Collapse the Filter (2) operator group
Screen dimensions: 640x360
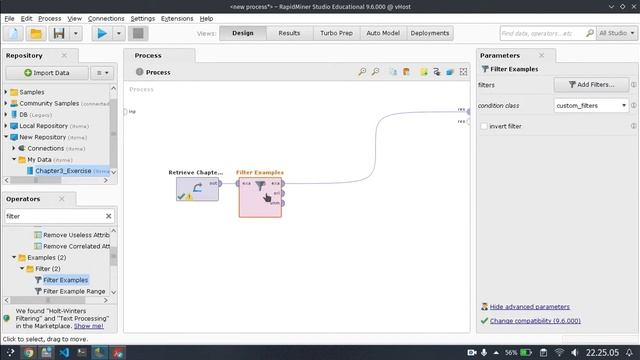click(x=22, y=269)
